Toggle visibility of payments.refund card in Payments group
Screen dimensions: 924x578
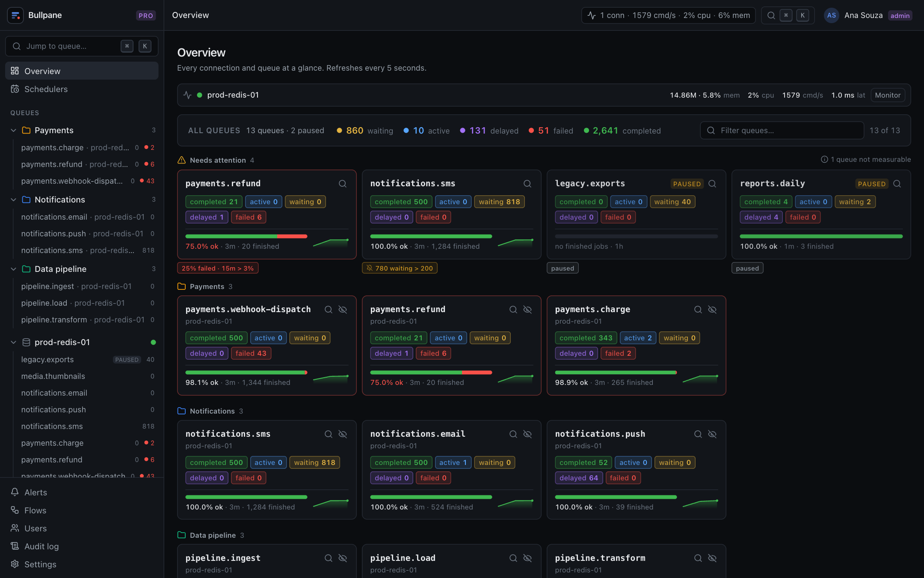[527, 310]
